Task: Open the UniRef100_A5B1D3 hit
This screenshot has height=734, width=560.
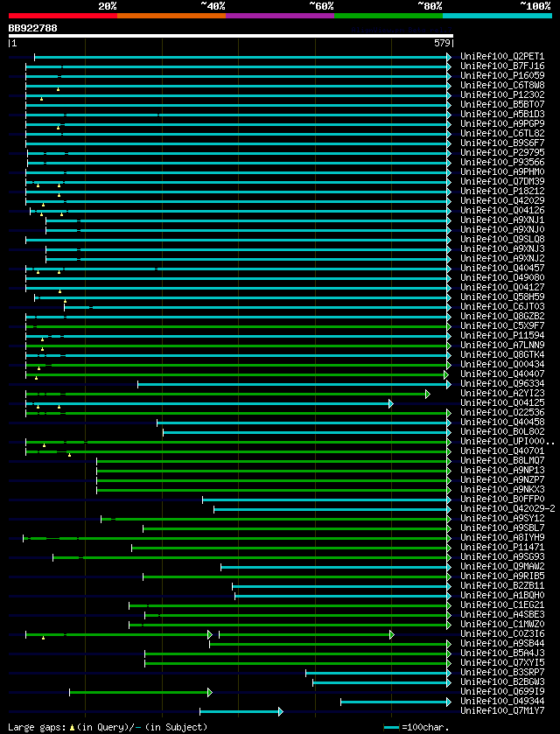Action: 502,115
